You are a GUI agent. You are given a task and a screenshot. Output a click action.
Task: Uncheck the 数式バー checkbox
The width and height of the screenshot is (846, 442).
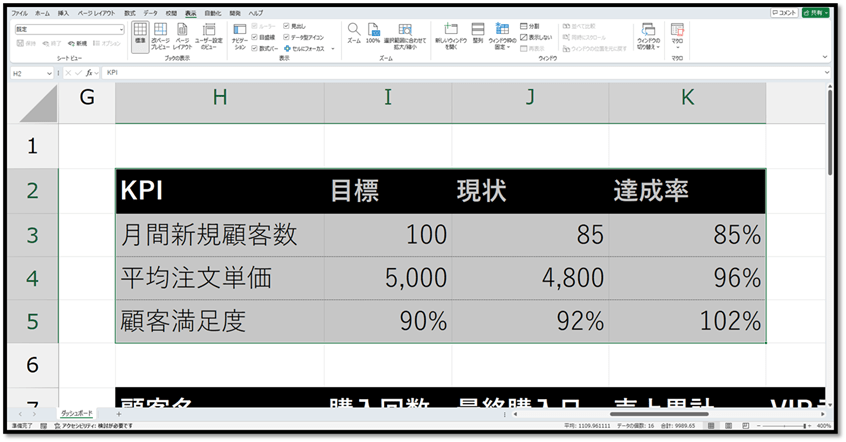tap(253, 47)
